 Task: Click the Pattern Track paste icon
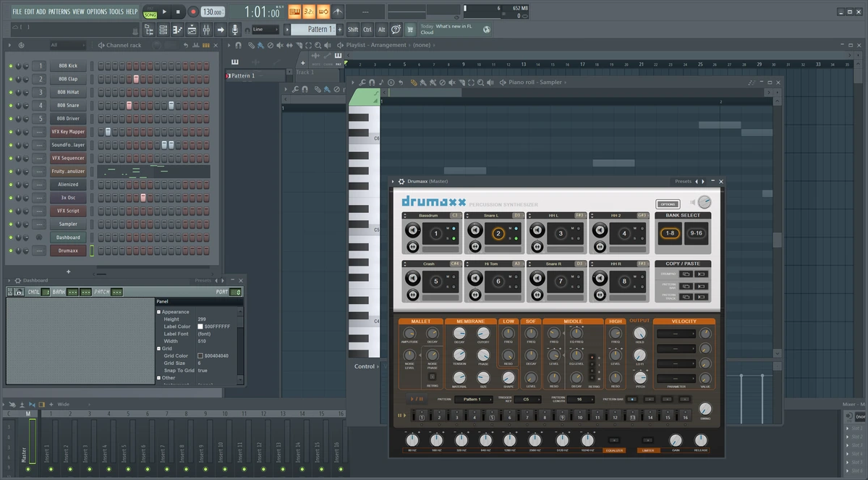point(699,298)
